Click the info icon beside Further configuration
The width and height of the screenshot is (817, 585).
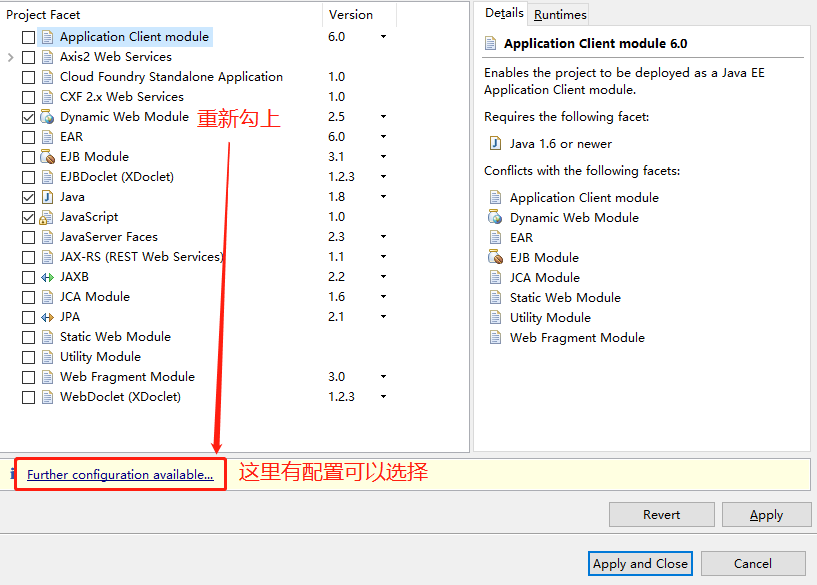pyautogui.click(x=13, y=474)
